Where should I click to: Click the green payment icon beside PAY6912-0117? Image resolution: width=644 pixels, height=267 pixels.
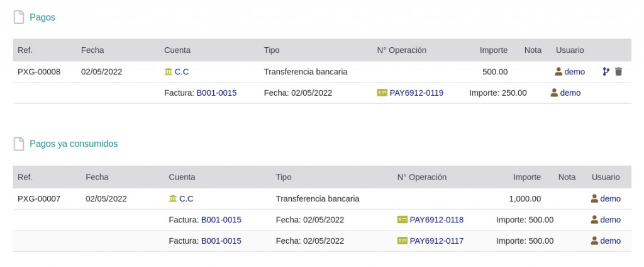coord(402,241)
